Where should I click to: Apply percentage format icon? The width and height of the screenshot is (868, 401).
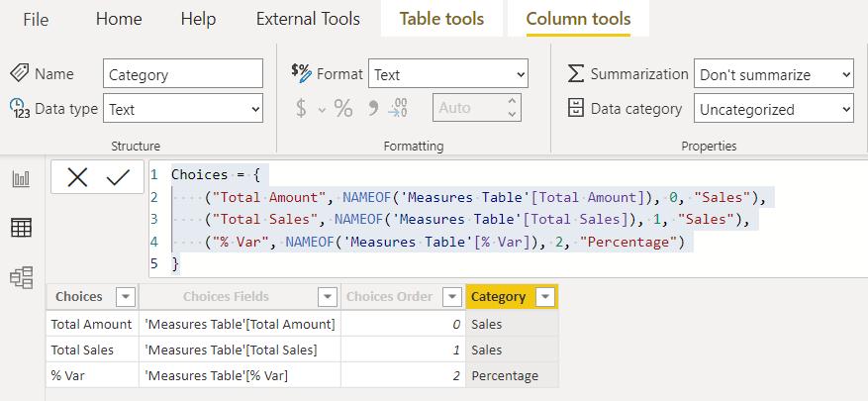[343, 109]
